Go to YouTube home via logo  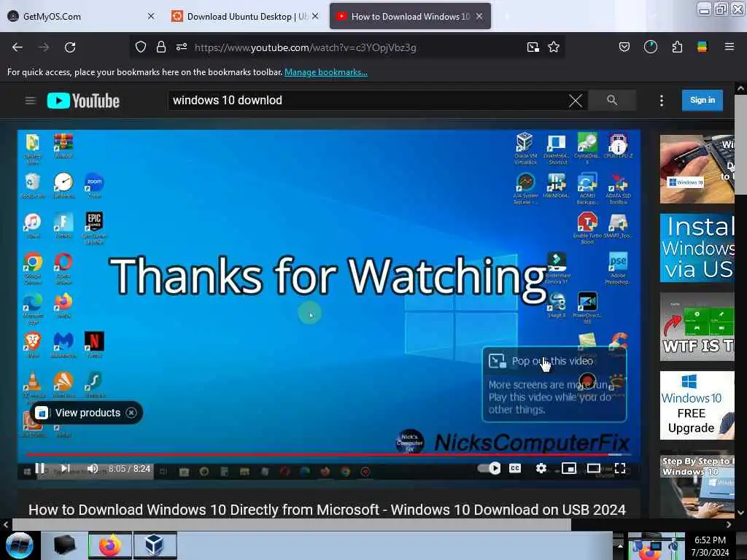(83, 101)
